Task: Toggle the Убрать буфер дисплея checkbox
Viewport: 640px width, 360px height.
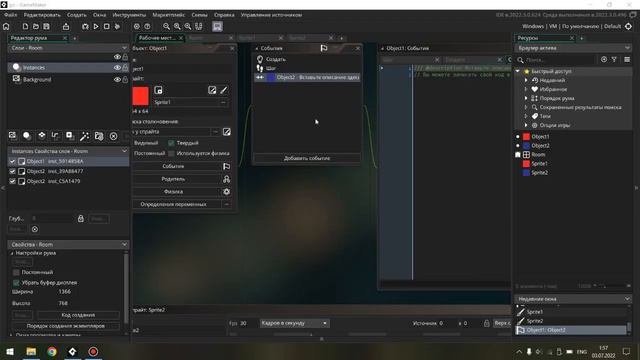Action: pos(16,282)
